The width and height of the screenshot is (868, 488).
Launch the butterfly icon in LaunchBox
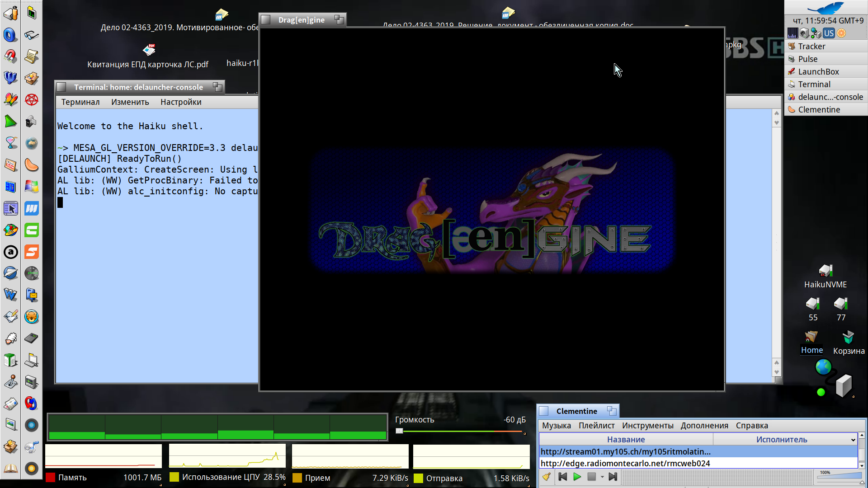click(10, 100)
